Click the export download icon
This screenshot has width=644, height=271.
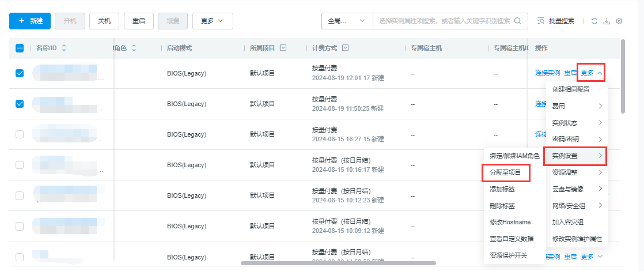[607, 21]
